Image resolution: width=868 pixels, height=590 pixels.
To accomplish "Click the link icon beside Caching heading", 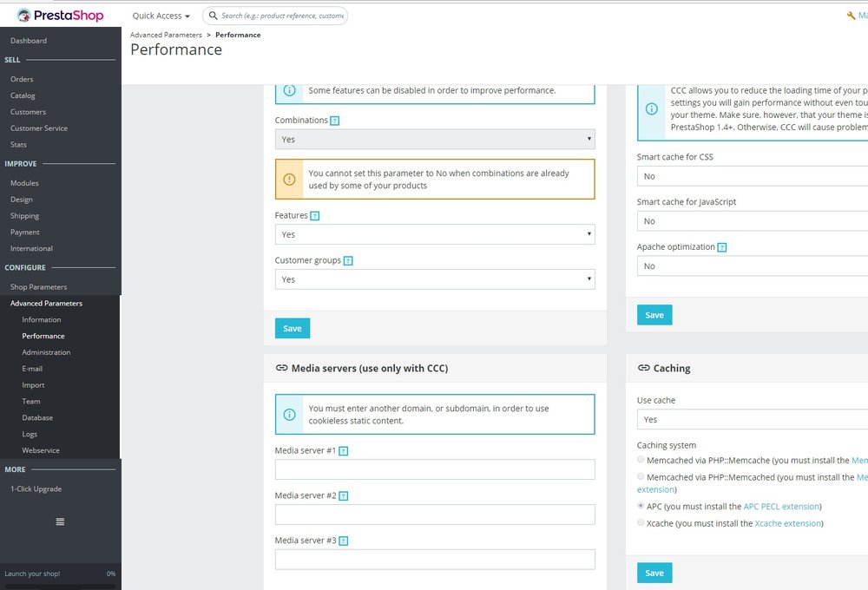I will coord(644,368).
